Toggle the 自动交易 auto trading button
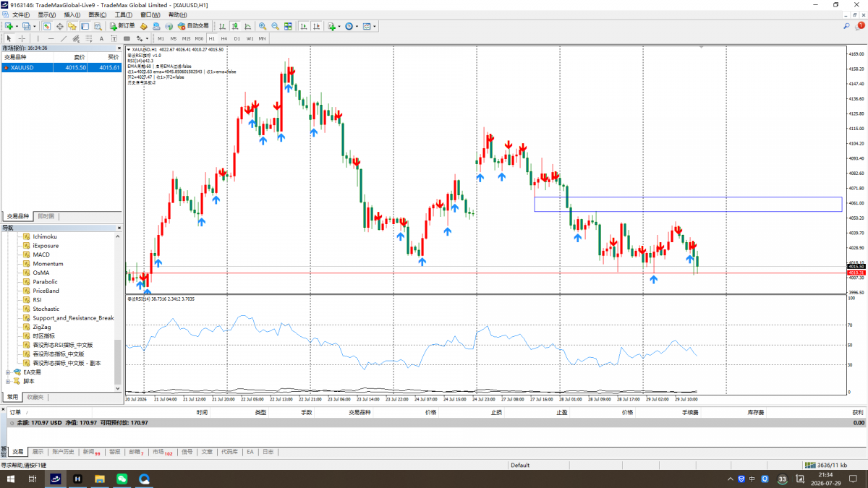 click(193, 26)
